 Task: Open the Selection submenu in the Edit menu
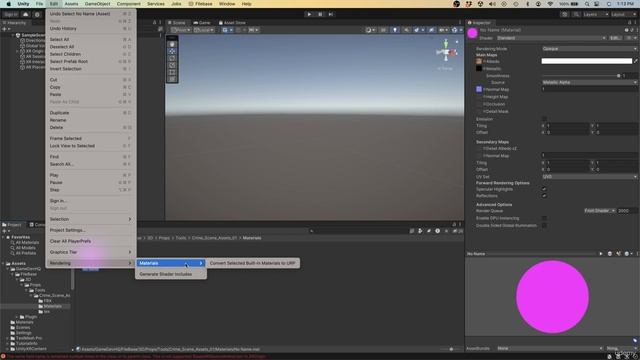[x=91, y=219]
